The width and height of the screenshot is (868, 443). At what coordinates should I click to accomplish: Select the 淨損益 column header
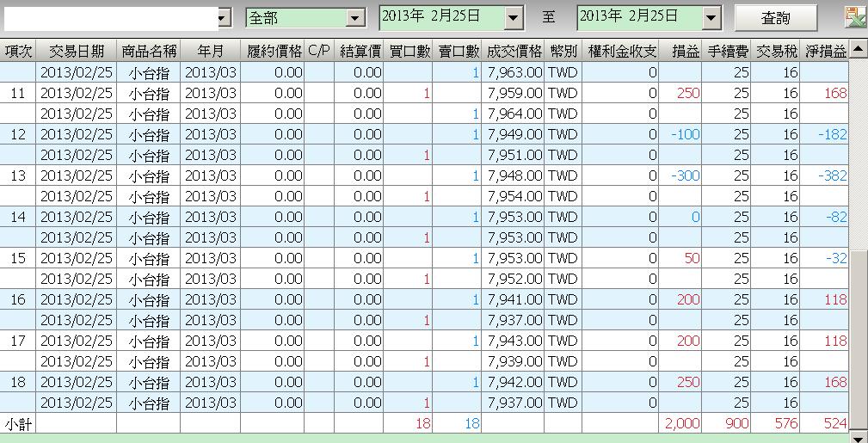point(824,52)
